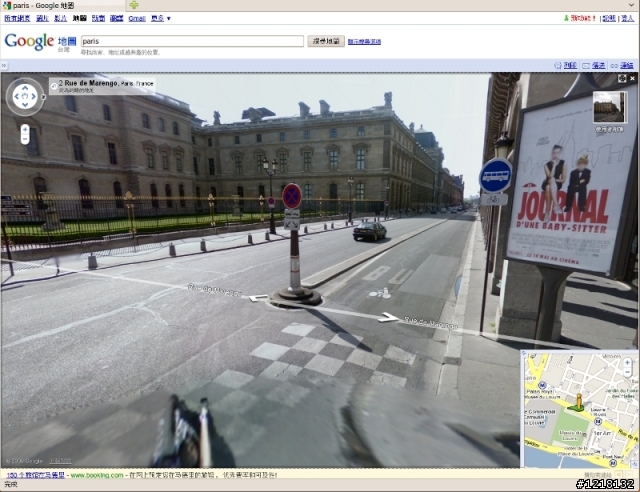Screen dimensions: 640x492
Task: Open the hotels ad link in the bottom bar
Action: pos(36,475)
